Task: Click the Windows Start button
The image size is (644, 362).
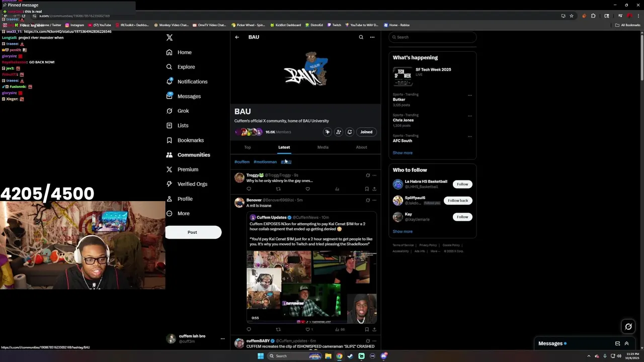Action: [261, 356]
